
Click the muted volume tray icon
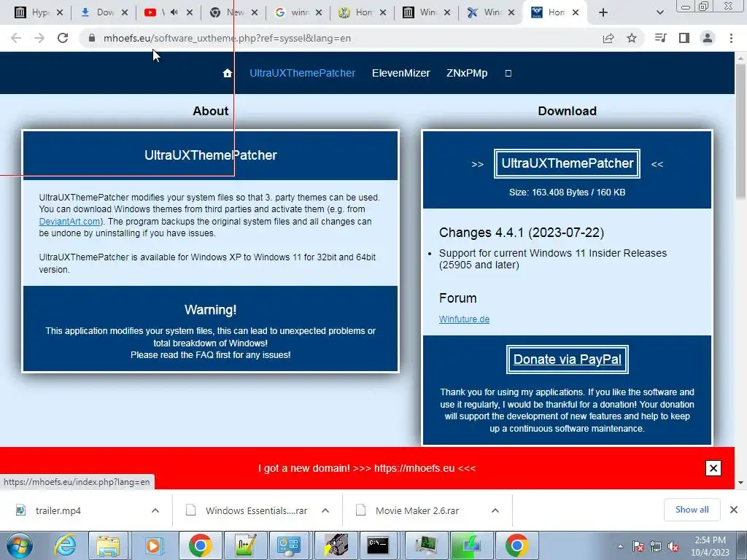673,546
